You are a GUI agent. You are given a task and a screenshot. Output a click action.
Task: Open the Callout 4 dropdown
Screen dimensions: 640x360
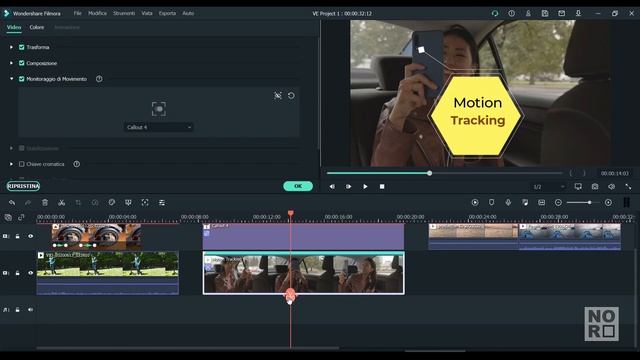(x=159, y=127)
